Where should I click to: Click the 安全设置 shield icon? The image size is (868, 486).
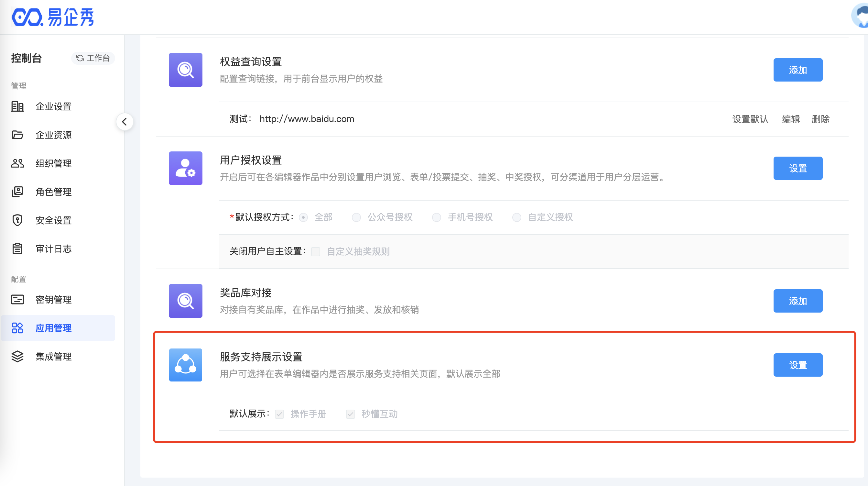coord(17,220)
